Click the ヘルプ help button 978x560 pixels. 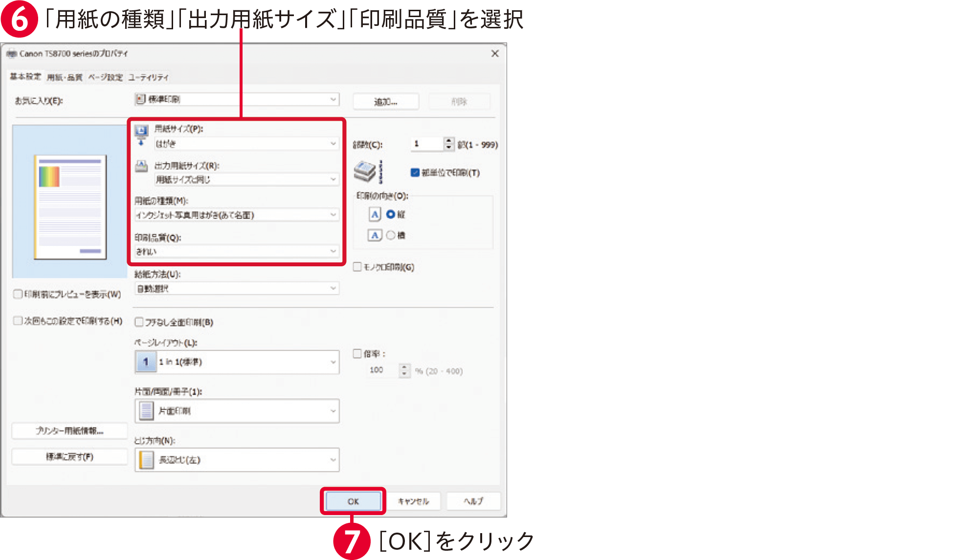pyautogui.click(x=473, y=501)
